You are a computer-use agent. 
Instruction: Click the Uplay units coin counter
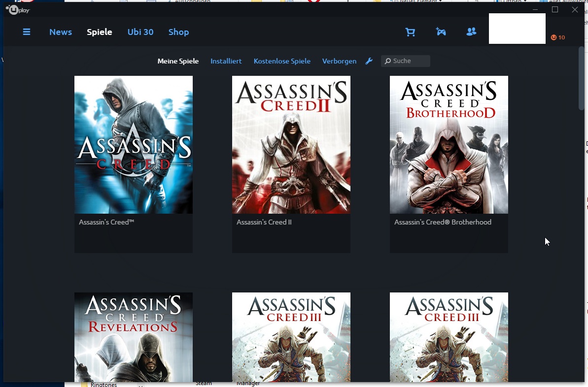pyautogui.click(x=557, y=37)
